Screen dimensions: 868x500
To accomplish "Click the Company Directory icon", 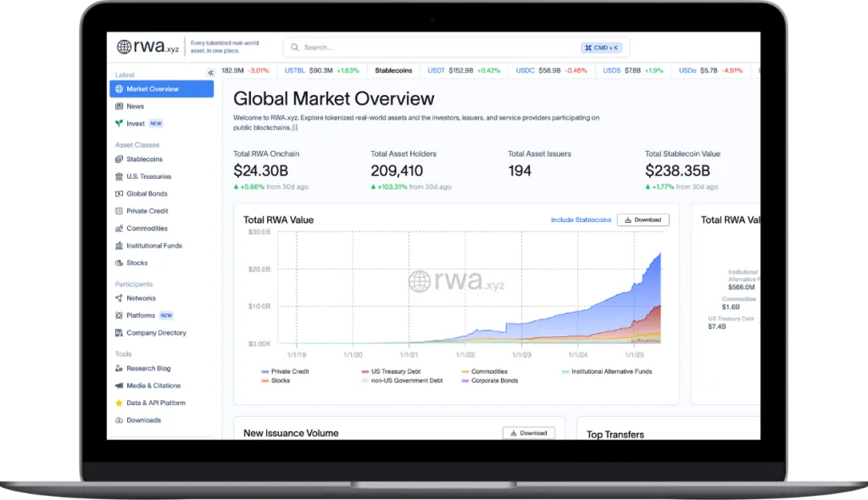I will (119, 333).
